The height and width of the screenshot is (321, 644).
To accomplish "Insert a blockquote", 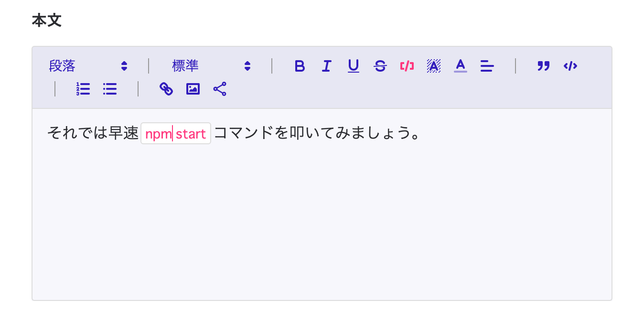I will (544, 66).
